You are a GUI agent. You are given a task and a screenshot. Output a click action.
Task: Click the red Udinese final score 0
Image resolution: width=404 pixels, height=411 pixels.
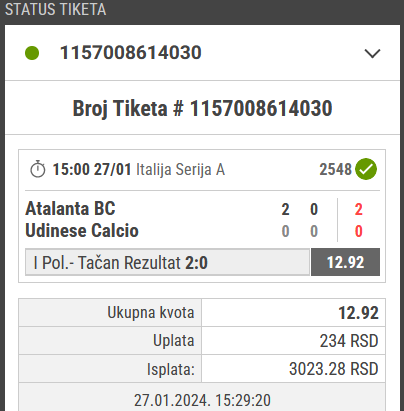tap(359, 231)
